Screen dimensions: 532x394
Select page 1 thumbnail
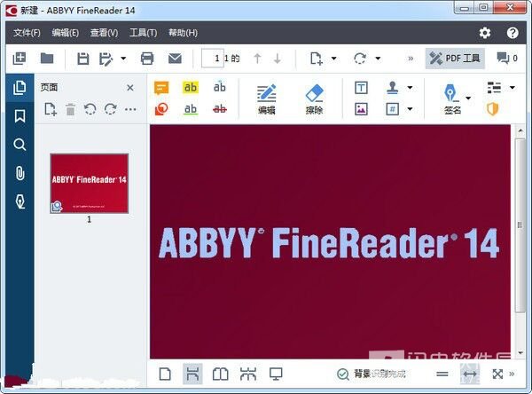[x=90, y=184]
